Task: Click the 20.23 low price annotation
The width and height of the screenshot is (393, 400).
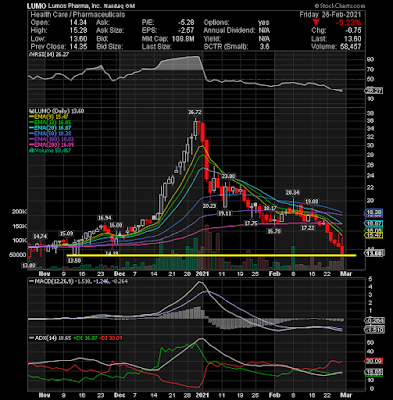Action: click(x=209, y=206)
